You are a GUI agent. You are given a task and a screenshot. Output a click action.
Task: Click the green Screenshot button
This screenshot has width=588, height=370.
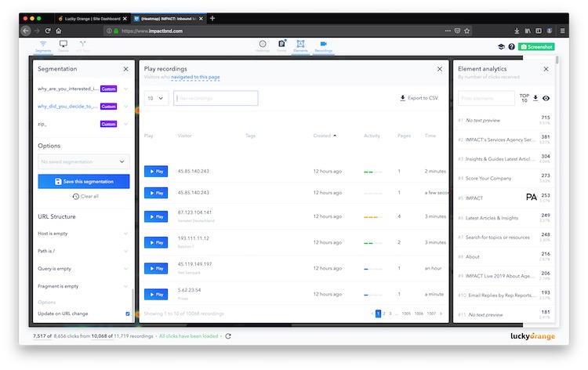tap(536, 47)
